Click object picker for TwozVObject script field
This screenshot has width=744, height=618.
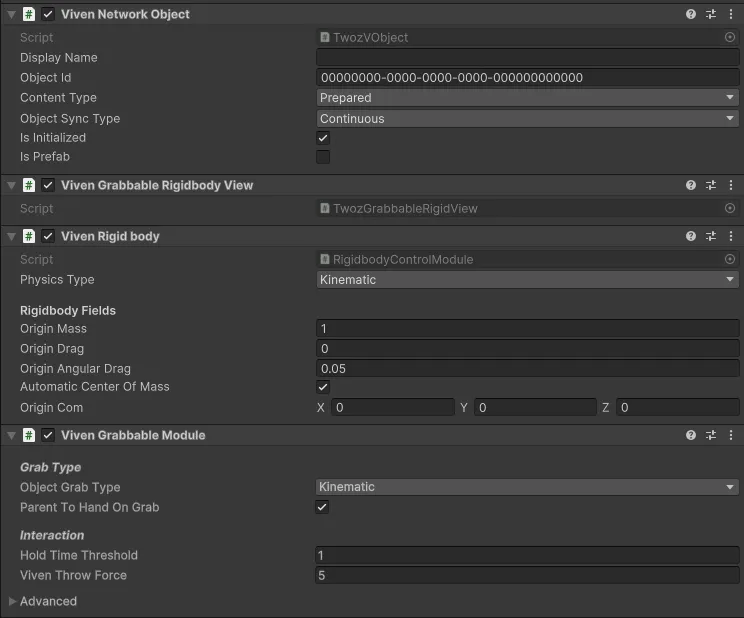tap(730, 37)
